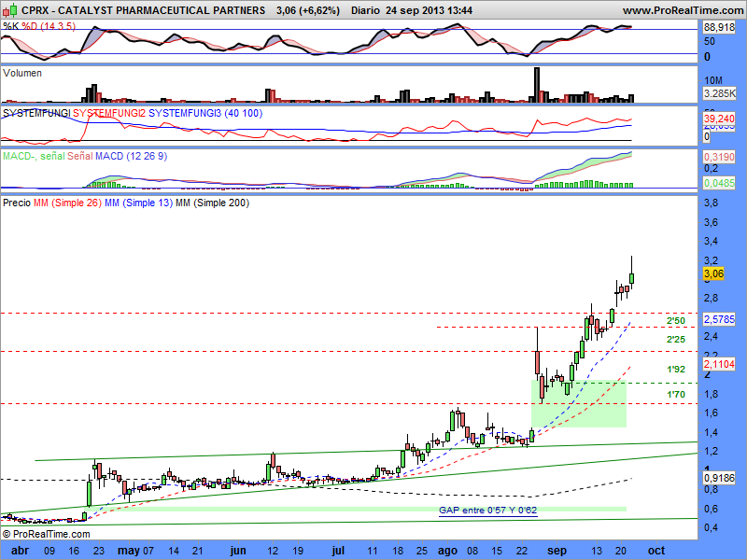Select the 0,9186 moving average value box
The width and height of the screenshot is (747, 560).
click(x=719, y=478)
